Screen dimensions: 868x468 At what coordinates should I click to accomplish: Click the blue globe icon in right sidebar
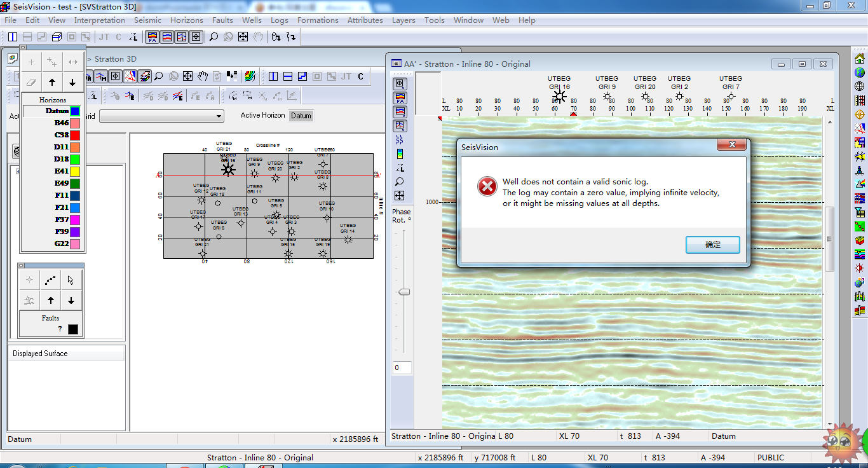[860, 72]
